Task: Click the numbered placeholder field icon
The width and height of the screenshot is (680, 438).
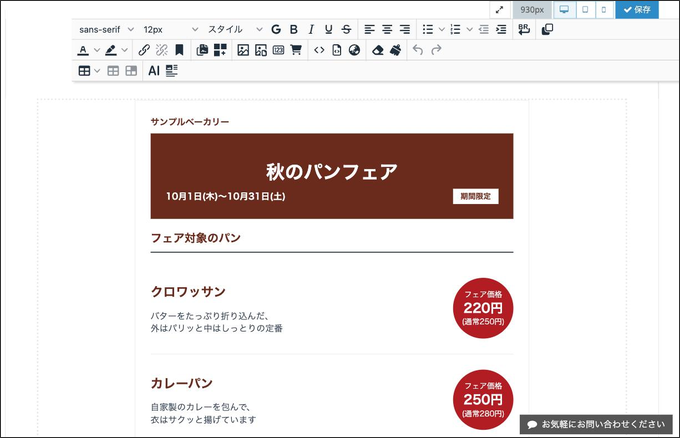Action: [x=278, y=50]
